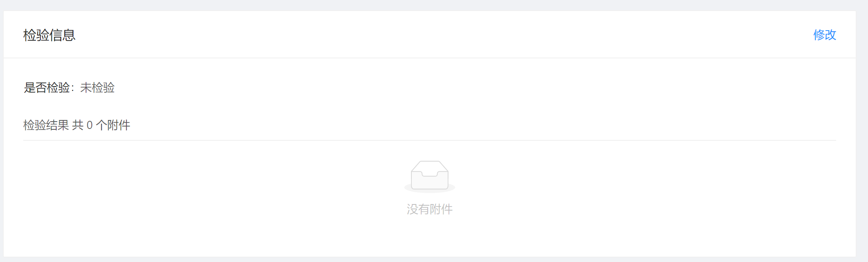
Task: Click the 个附件 text after the zero
Action: click(113, 125)
